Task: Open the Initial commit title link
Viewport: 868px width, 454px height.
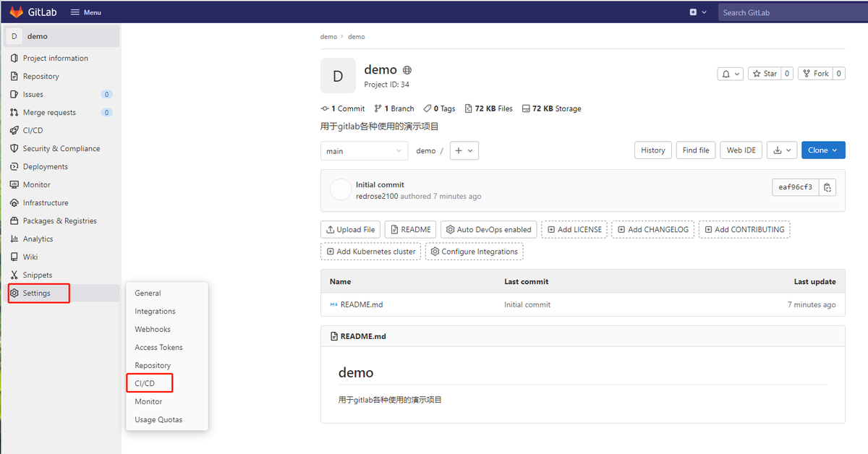Action: click(380, 184)
